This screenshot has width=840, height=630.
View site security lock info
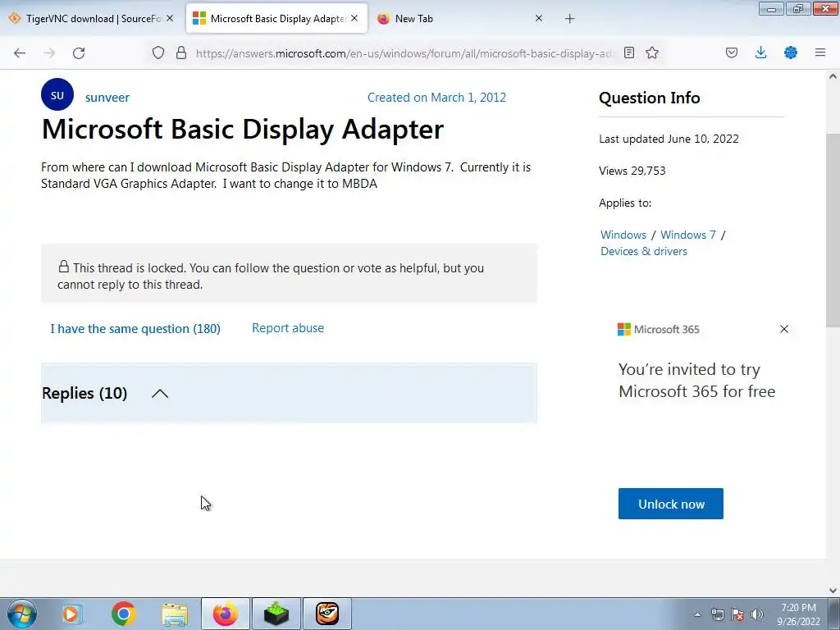181,52
